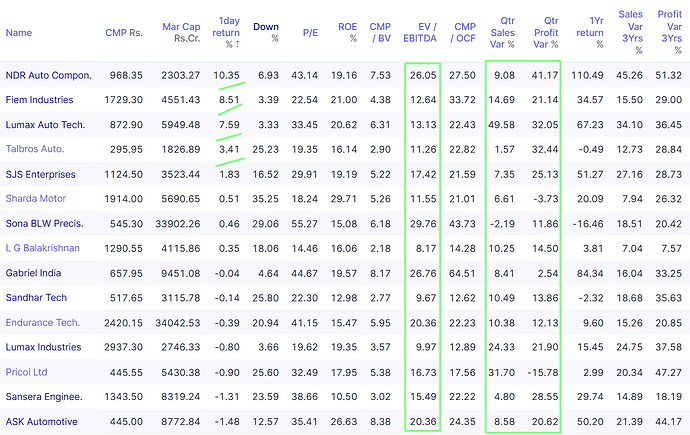Select Sansera Enginee. ROE 10.50

[x=344, y=397]
